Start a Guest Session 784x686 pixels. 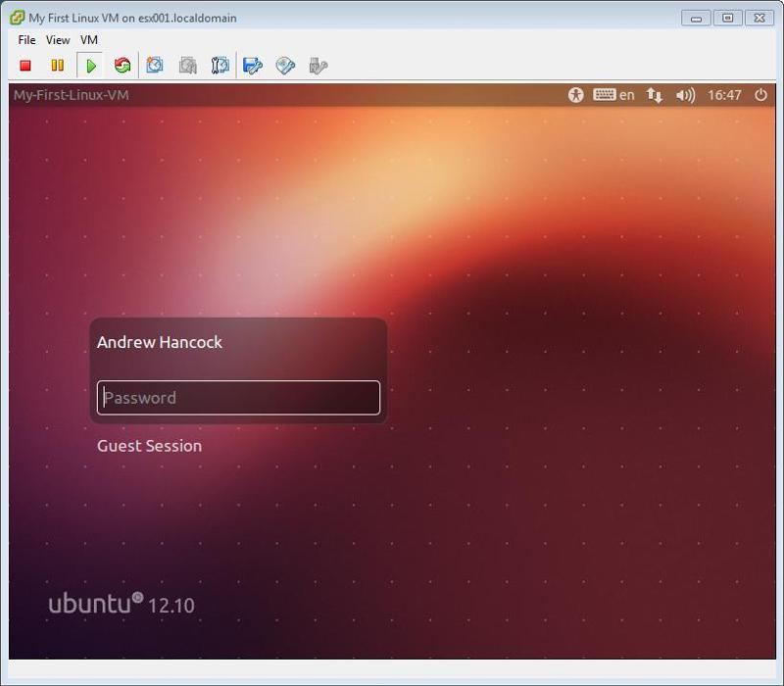148,445
